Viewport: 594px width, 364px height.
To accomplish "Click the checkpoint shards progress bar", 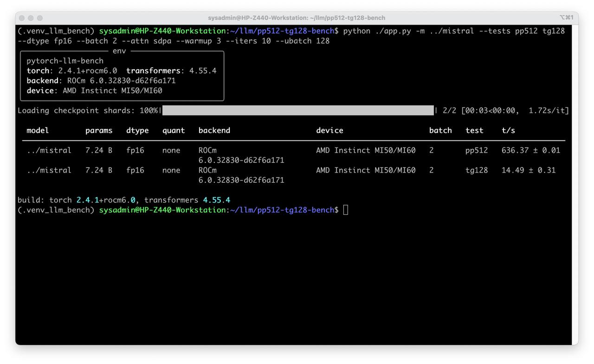I will click(x=298, y=110).
